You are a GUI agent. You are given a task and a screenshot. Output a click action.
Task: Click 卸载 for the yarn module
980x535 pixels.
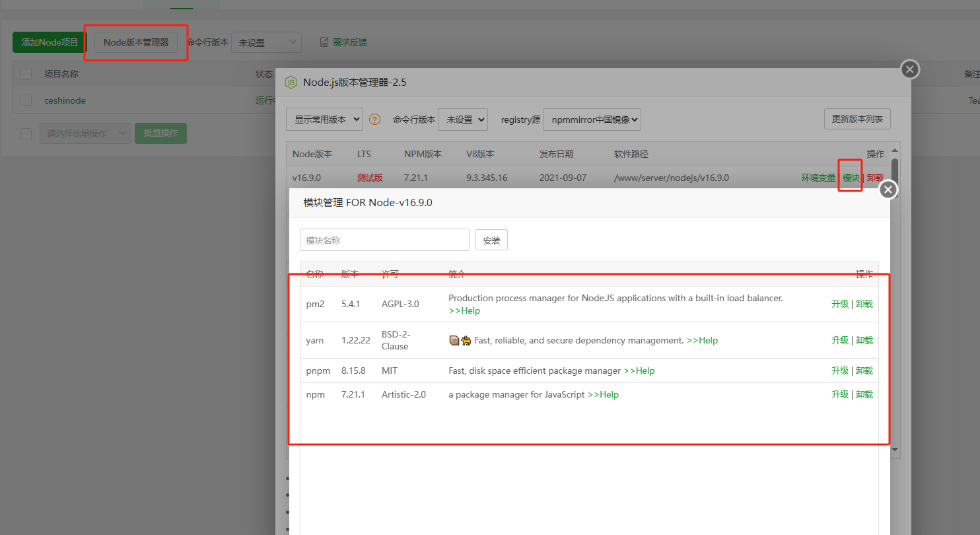(864, 340)
